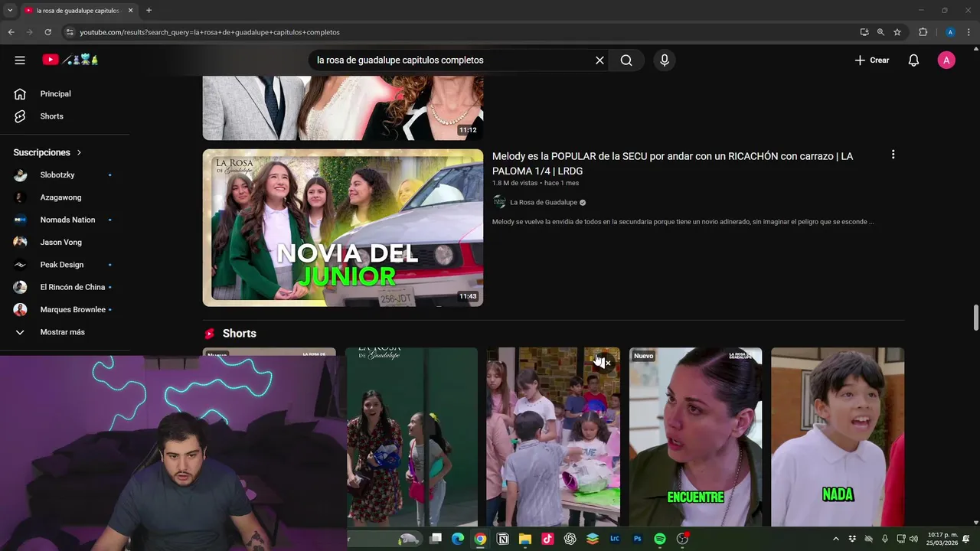Open the Short captioned ENCUENTRE
This screenshot has height=551, width=980.
tap(695, 437)
